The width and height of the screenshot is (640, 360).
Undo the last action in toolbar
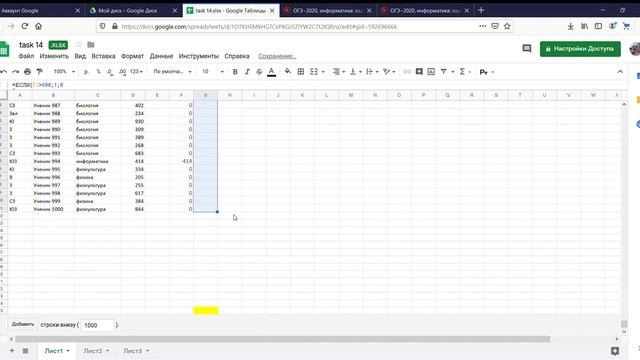point(3,72)
